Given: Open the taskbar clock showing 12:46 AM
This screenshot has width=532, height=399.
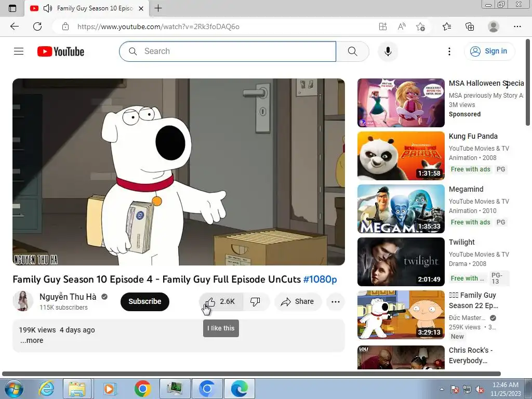Looking at the screenshot, I should coord(506,389).
